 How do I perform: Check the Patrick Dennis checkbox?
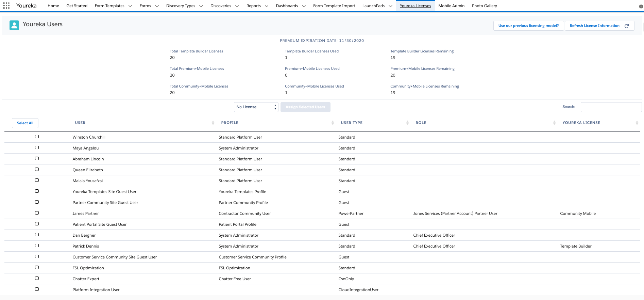[37, 246]
